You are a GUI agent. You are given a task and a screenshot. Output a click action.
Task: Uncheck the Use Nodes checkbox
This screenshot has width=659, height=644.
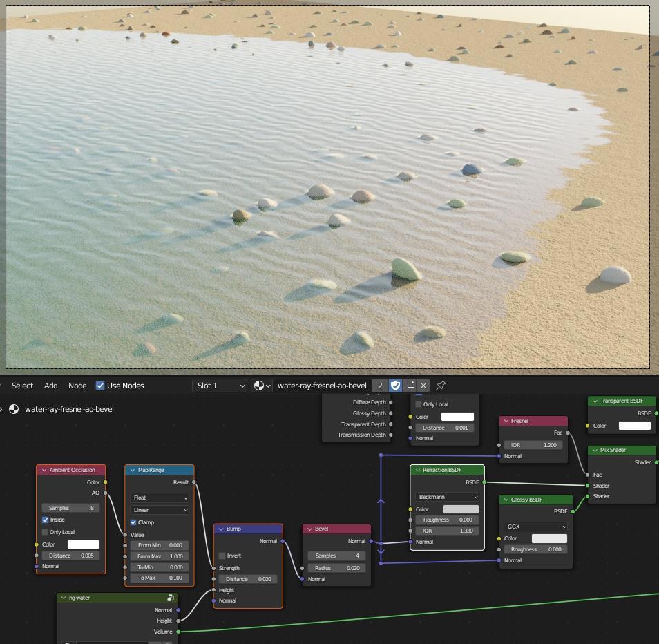coord(100,386)
